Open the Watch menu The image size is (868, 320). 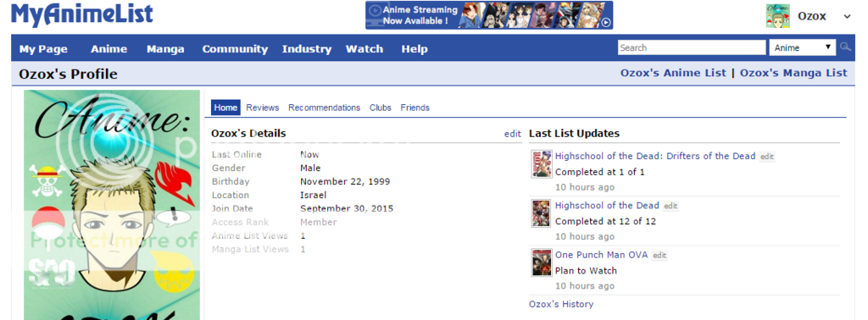(364, 48)
